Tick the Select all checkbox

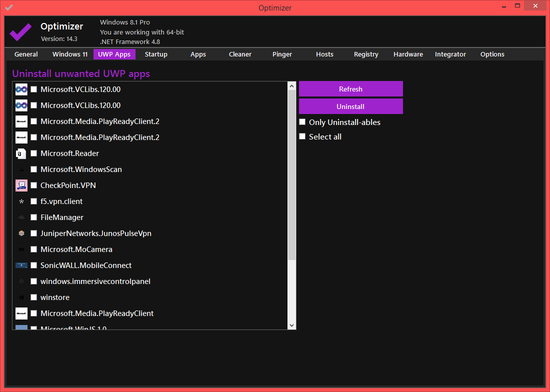coord(302,136)
